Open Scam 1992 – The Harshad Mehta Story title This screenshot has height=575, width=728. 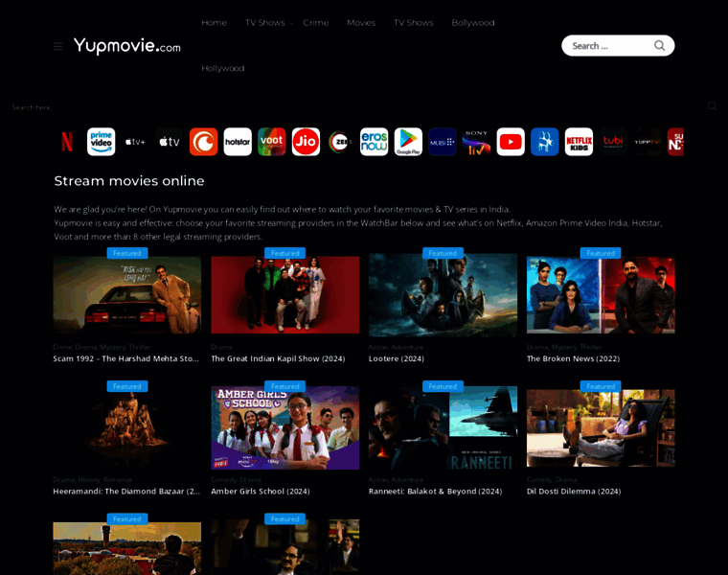coord(125,358)
